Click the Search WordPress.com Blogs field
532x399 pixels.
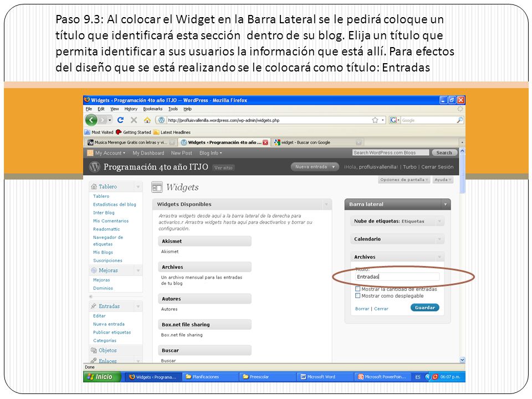tap(391, 153)
